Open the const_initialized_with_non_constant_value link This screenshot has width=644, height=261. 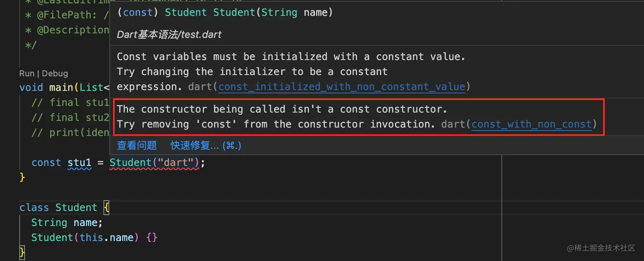pyautogui.click(x=342, y=87)
